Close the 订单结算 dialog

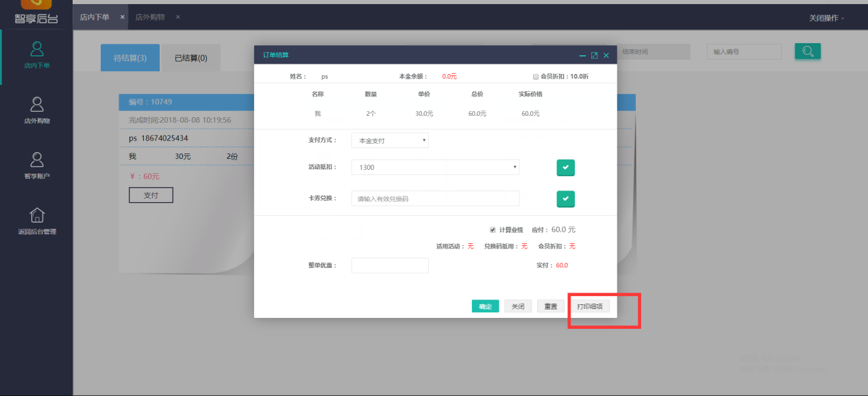pos(606,55)
